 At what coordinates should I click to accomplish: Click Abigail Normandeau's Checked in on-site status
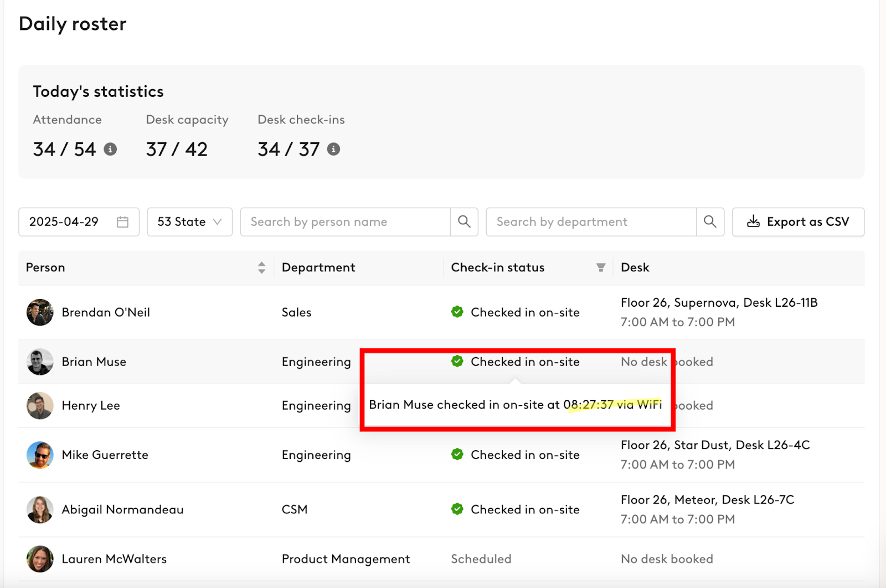(x=524, y=509)
